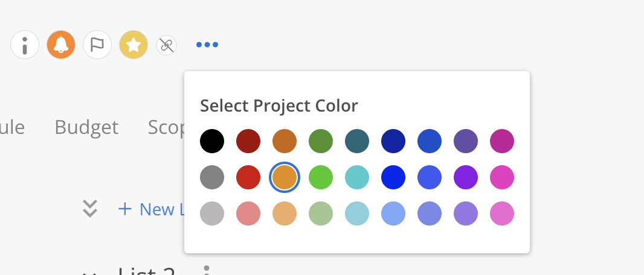Select the black project color
The height and width of the screenshot is (275, 644).
tap(212, 141)
